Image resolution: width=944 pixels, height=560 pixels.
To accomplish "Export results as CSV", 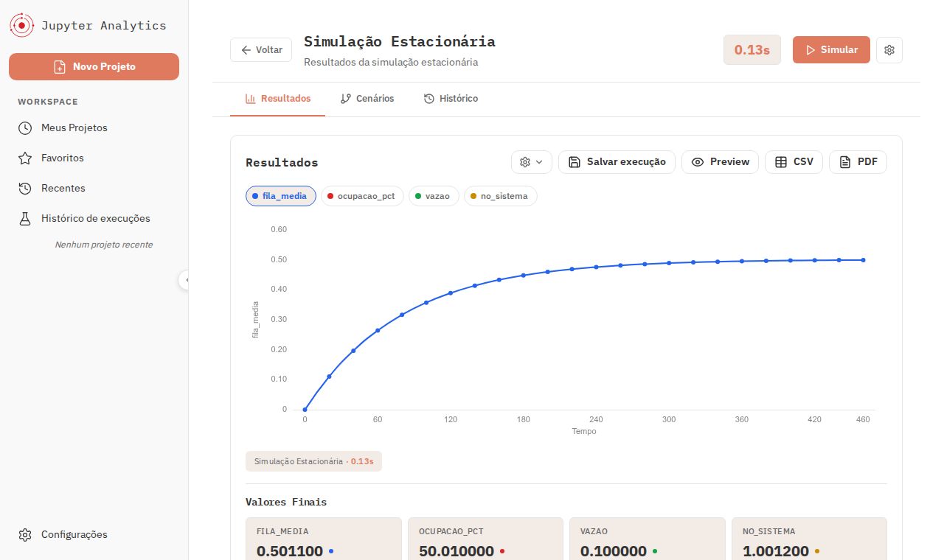I will pos(794,162).
